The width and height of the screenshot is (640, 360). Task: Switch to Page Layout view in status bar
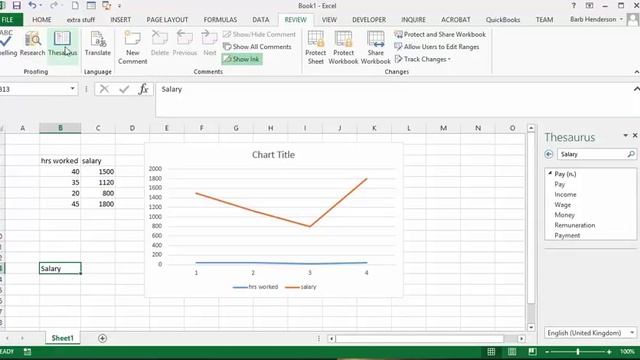pos(512,351)
